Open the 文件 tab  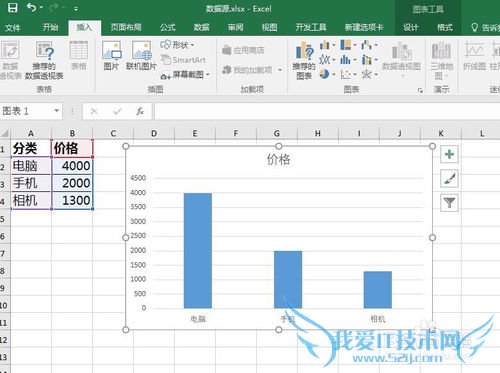tap(13, 28)
